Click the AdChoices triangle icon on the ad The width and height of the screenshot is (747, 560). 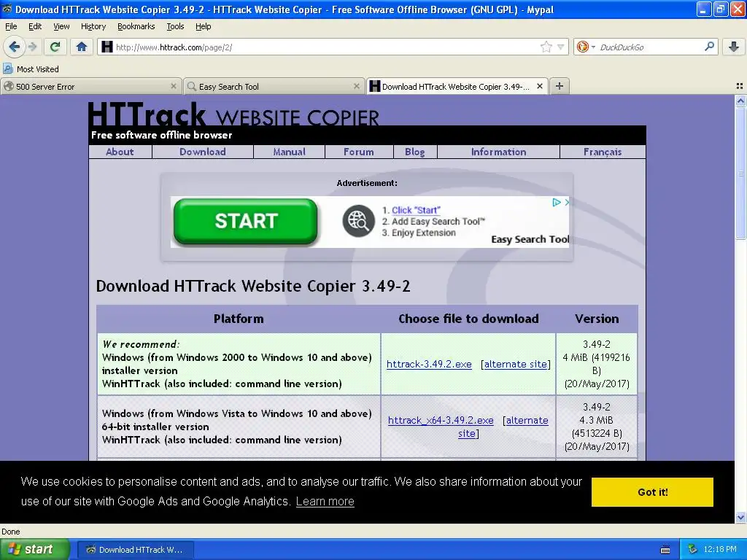tap(556, 203)
